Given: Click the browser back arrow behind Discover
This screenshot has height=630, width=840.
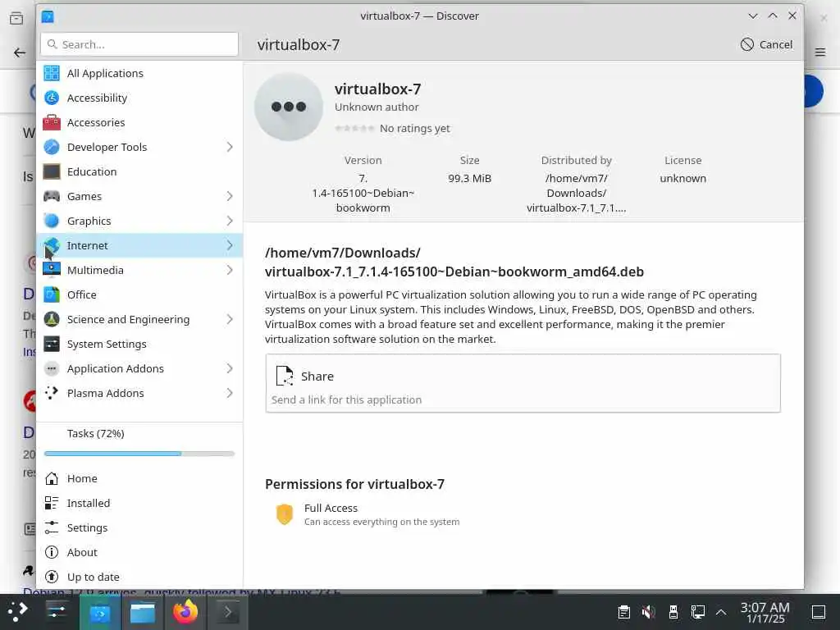Looking at the screenshot, I should pyautogui.click(x=20, y=52).
